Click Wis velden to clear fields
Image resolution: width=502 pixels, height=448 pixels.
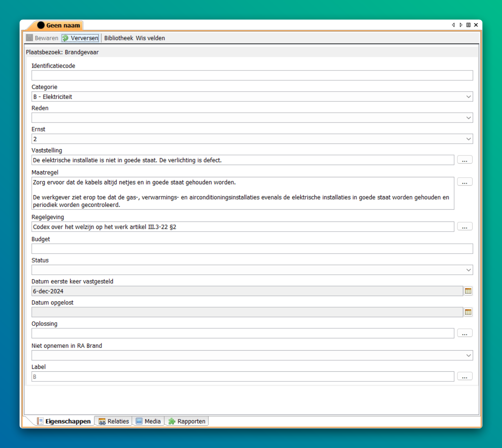[x=150, y=38]
